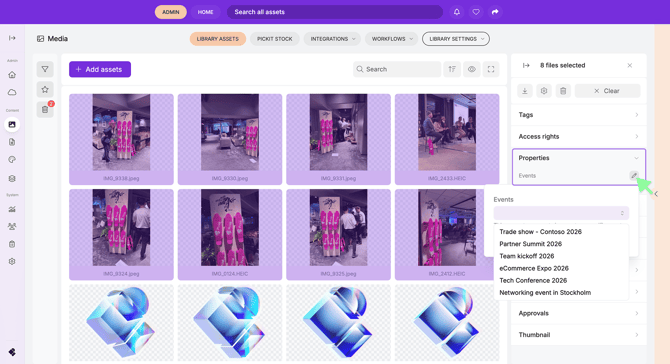Delete selected files trash icon

pos(563,91)
